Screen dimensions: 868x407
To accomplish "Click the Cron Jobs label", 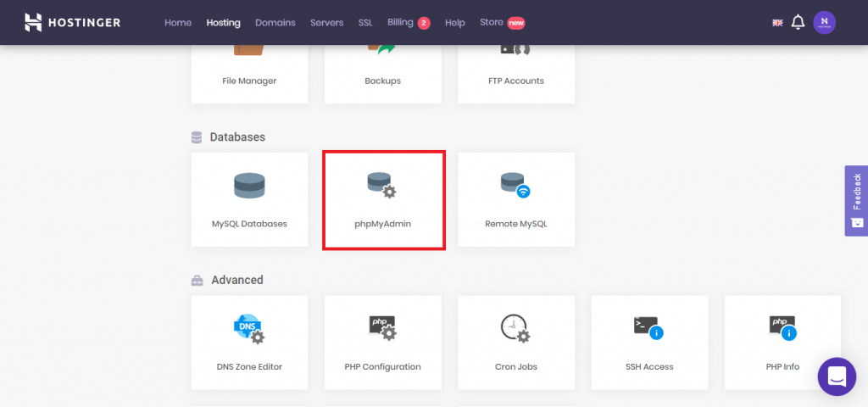I will 516,366.
